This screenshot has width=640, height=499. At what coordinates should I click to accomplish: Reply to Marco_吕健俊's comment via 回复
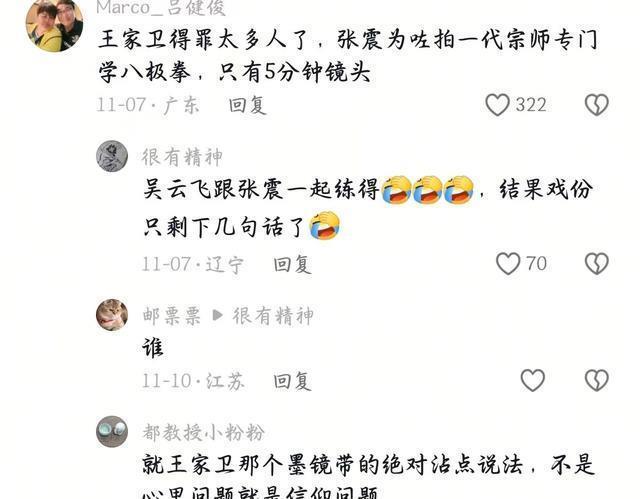[x=247, y=105]
